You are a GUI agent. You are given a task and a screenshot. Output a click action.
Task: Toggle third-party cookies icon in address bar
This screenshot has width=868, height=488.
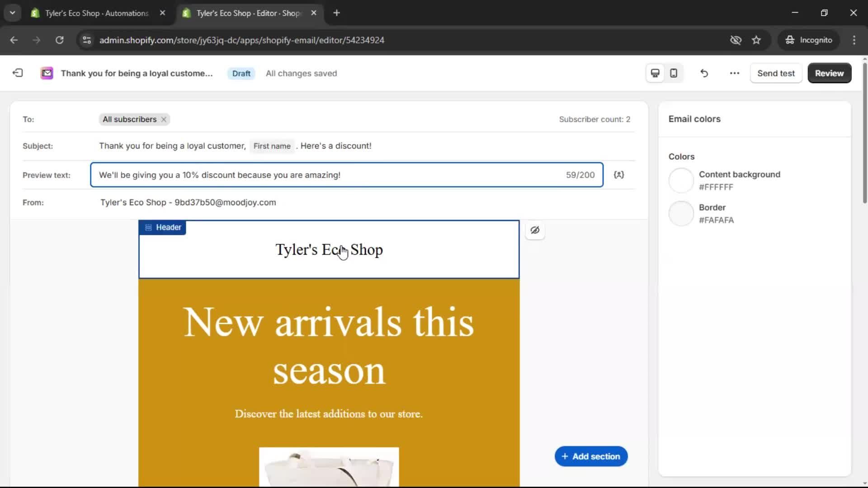[736, 40]
